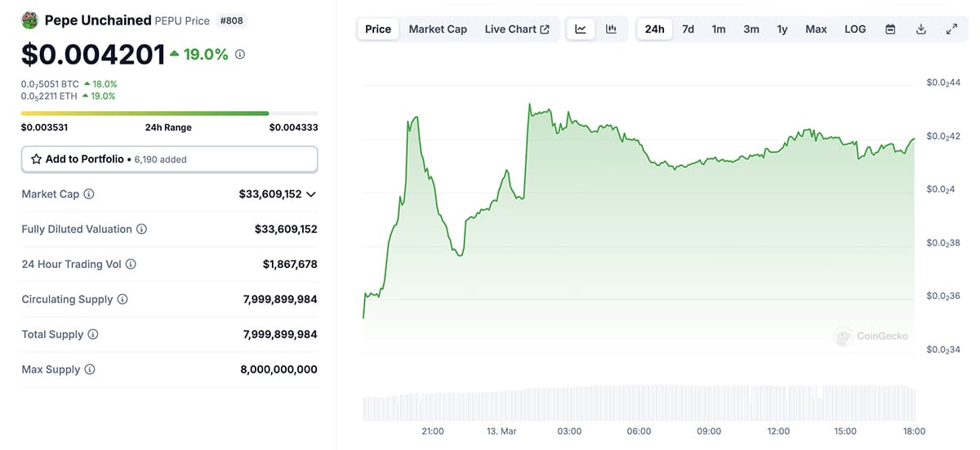Click the 24h low value $0.003531

[x=44, y=127]
